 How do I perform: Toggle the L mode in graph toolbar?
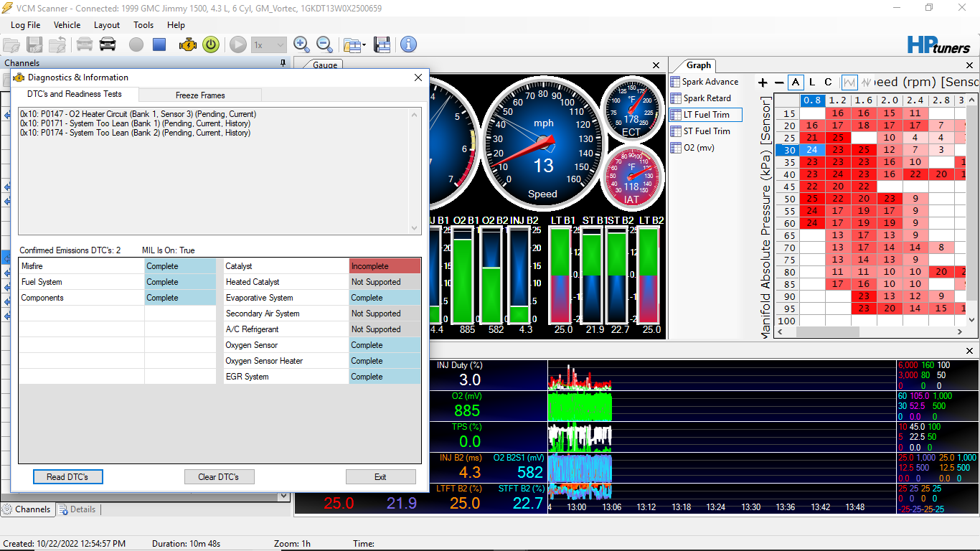pyautogui.click(x=812, y=83)
